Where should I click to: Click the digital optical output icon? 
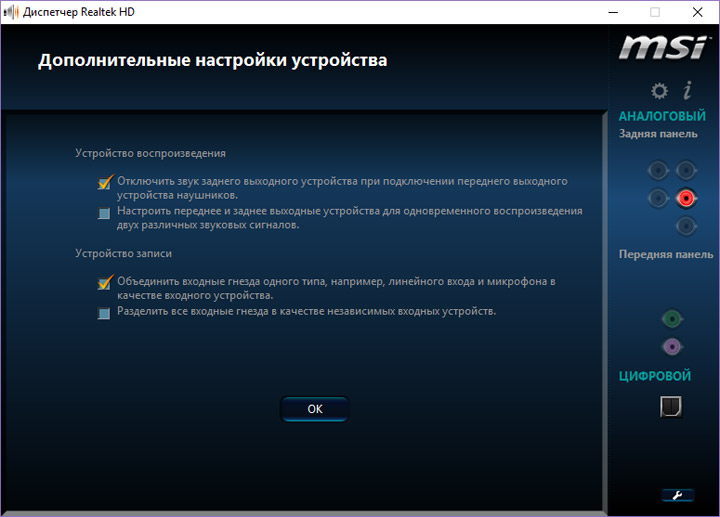click(x=671, y=406)
